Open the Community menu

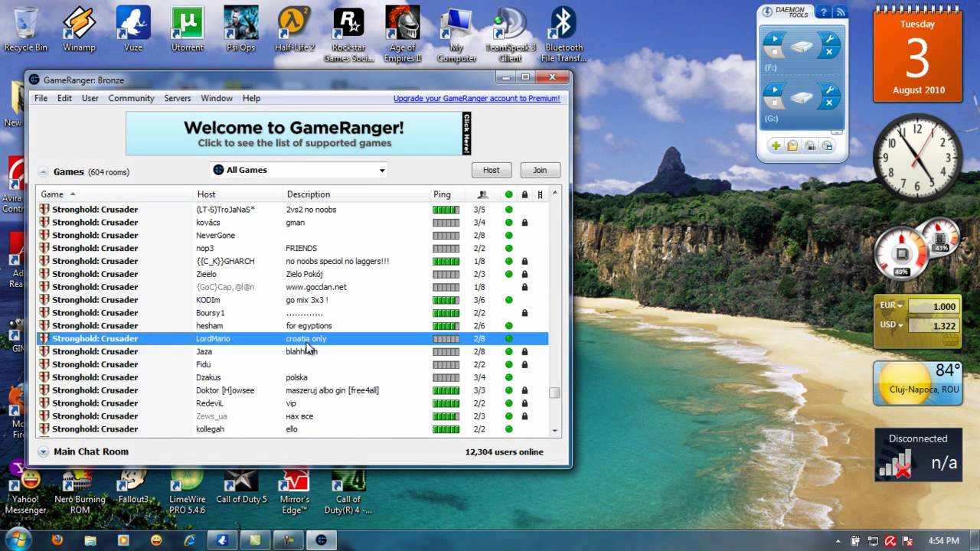tap(131, 98)
